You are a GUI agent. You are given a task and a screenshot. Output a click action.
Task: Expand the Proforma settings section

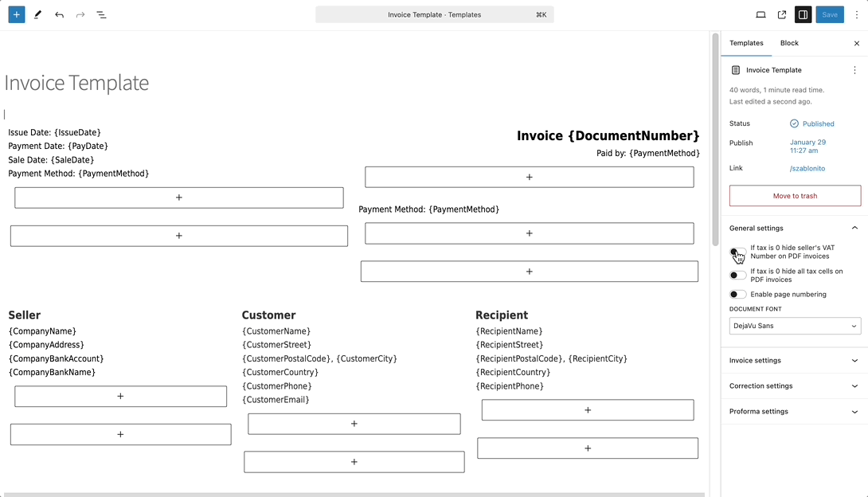[795, 411]
